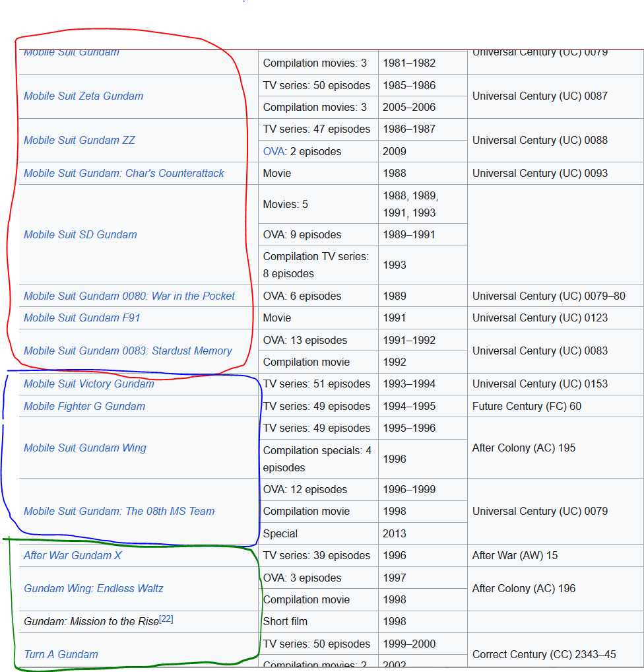Select the cell 'Short film'
This screenshot has width=644, height=672.
tap(318, 621)
